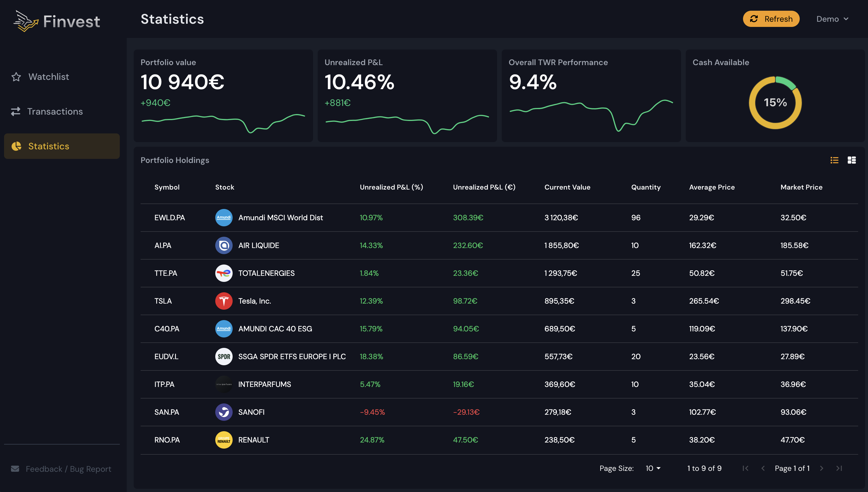The image size is (868, 492).
Task: Click the SPDR logo
Action: point(224,357)
